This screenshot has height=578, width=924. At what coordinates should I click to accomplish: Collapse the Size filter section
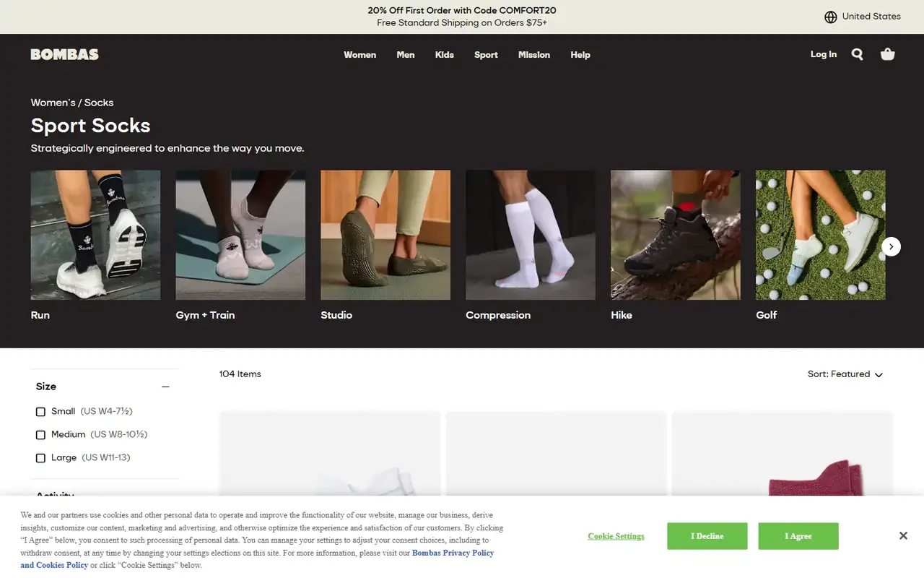click(x=165, y=387)
